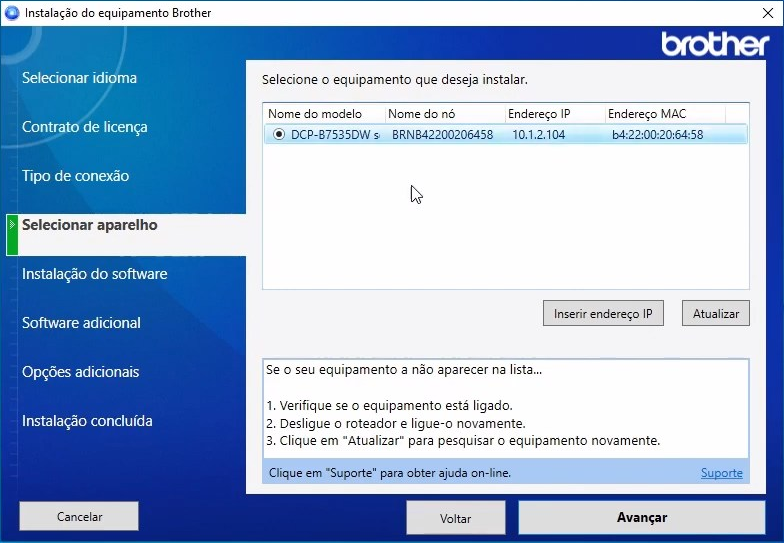
Task: Sort by Nome do nó column header
Action: (x=445, y=114)
